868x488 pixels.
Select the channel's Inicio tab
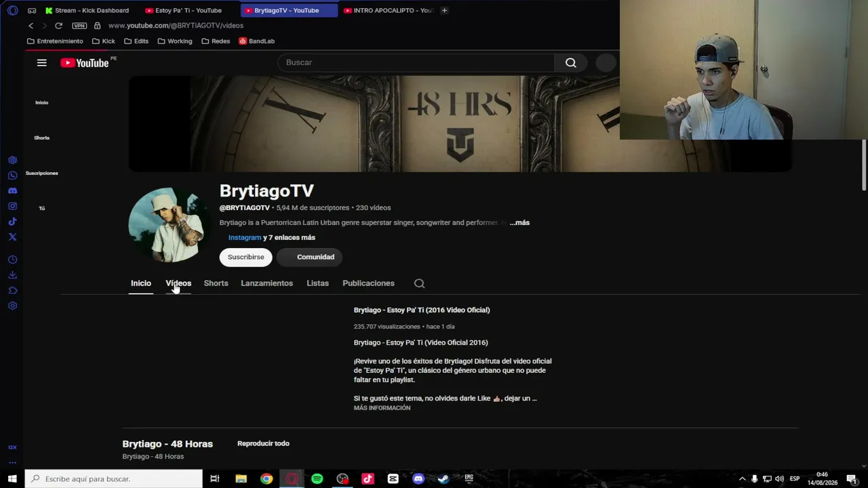coord(141,283)
